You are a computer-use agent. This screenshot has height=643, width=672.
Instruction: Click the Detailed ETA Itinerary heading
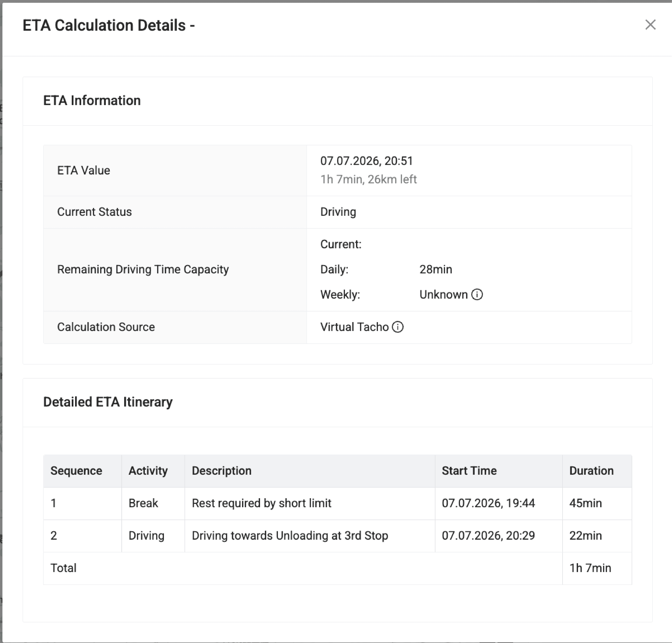[108, 402]
